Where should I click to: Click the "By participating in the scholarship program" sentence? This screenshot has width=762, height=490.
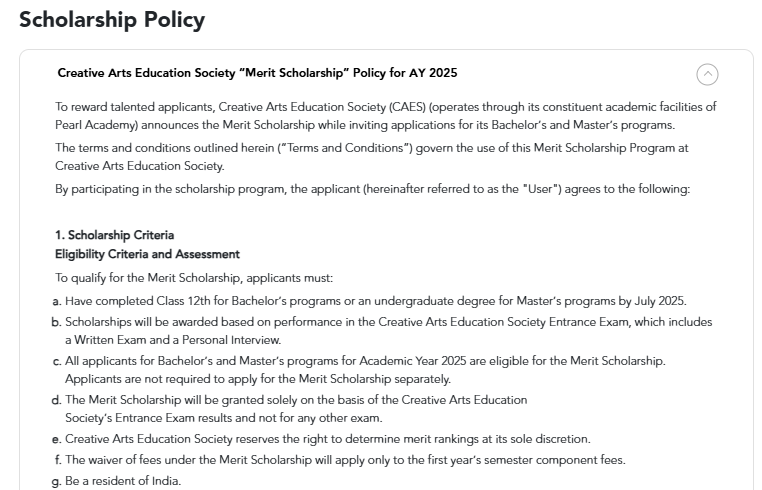(x=372, y=190)
